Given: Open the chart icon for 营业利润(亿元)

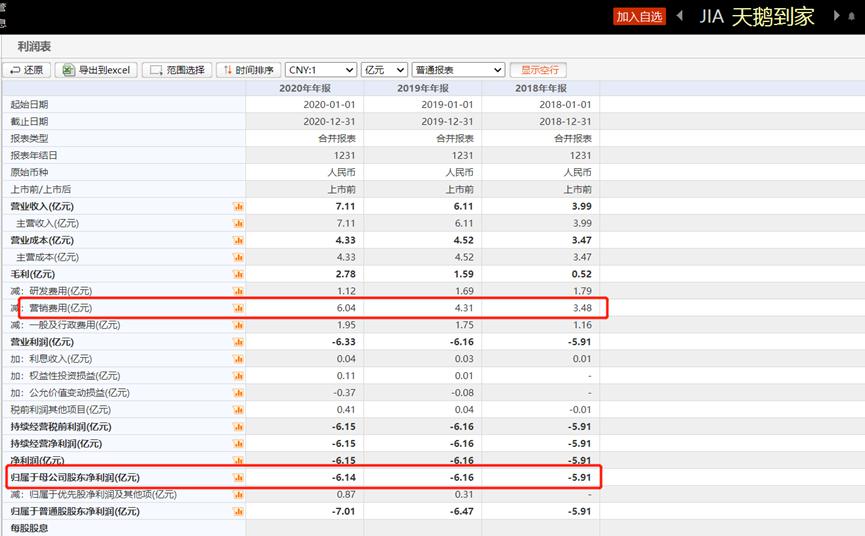Looking at the screenshot, I should click(238, 342).
